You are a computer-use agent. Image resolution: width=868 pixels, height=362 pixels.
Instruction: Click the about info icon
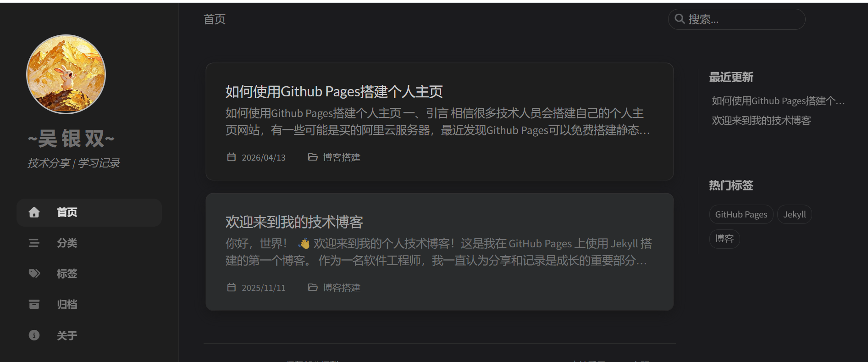click(x=34, y=335)
